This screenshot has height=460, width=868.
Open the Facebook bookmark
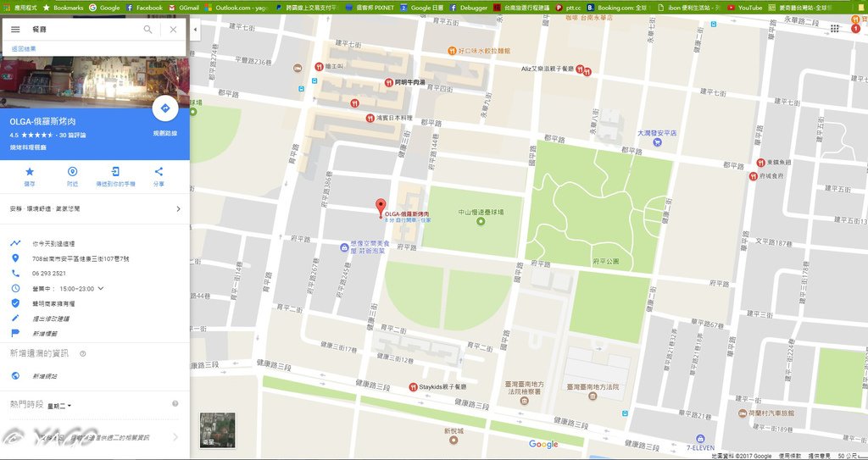click(144, 8)
